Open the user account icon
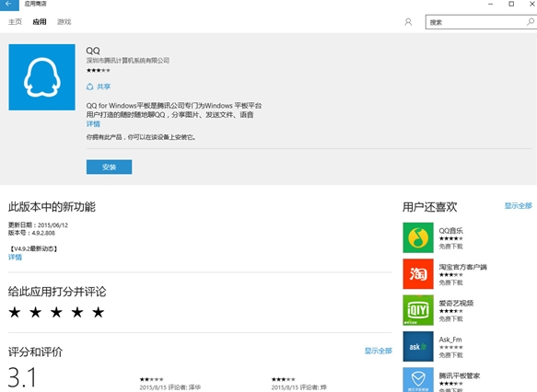 tap(408, 22)
